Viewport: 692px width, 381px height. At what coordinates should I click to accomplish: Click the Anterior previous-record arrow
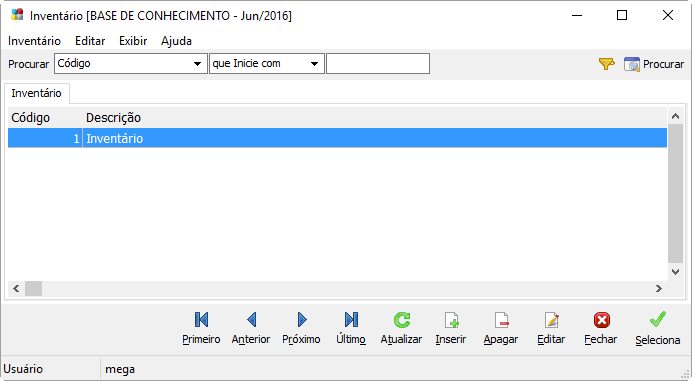[251, 328]
